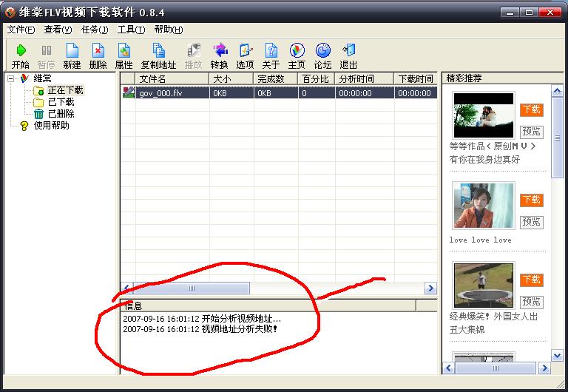Click 预览 for the 外国女人出丑大集锦 video
Image resolution: width=568 pixels, height=392 pixels.
(532, 302)
